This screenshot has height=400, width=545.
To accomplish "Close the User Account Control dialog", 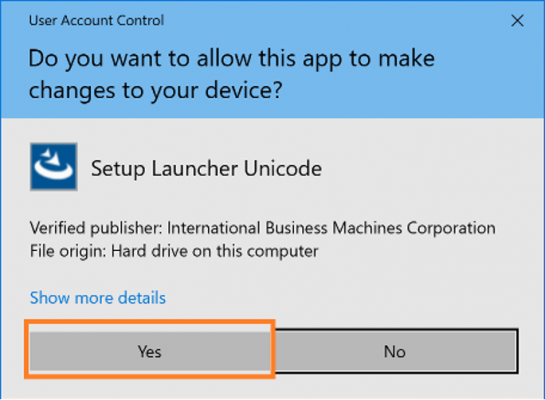I will click(517, 21).
